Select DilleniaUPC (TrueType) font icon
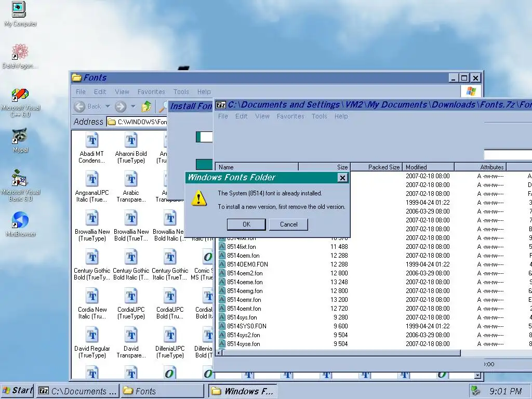The image size is (532, 399). [170, 342]
